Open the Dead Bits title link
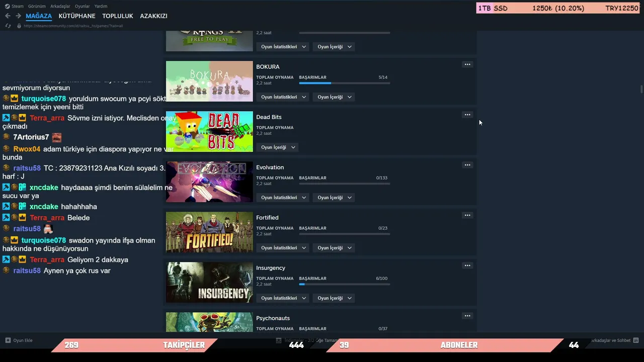Viewport: 644px width, 362px height. (269, 117)
